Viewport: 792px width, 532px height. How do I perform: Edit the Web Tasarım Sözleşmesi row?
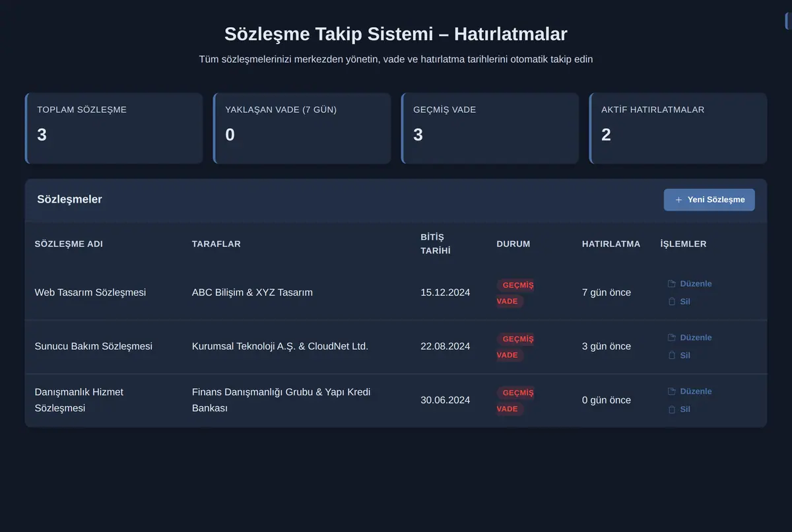coord(690,284)
